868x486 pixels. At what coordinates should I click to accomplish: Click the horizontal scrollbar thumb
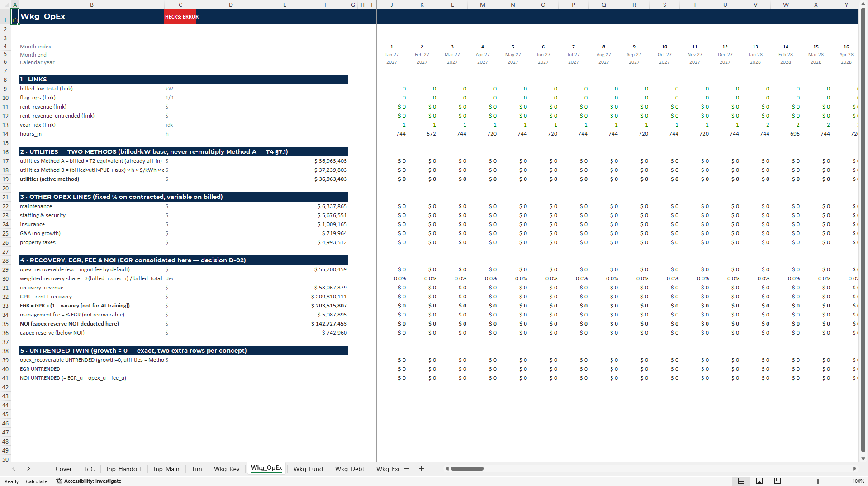(x=467, y=469)
